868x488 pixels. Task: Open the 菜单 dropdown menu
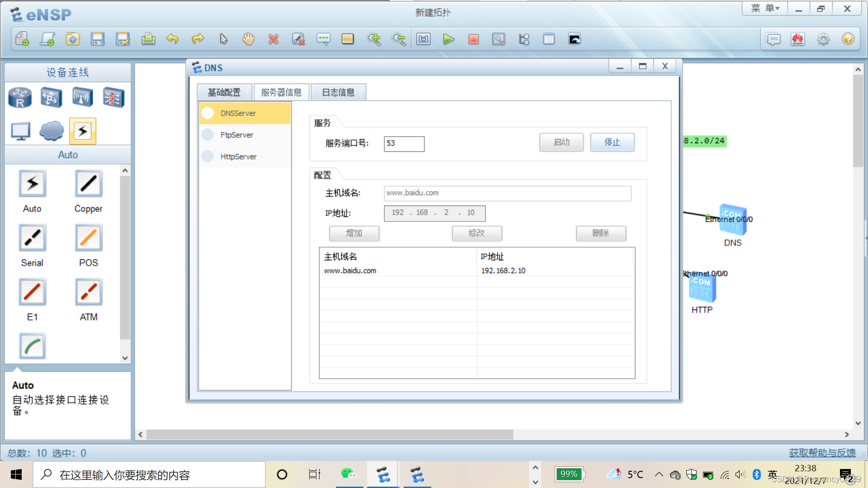tap(765, 9)
